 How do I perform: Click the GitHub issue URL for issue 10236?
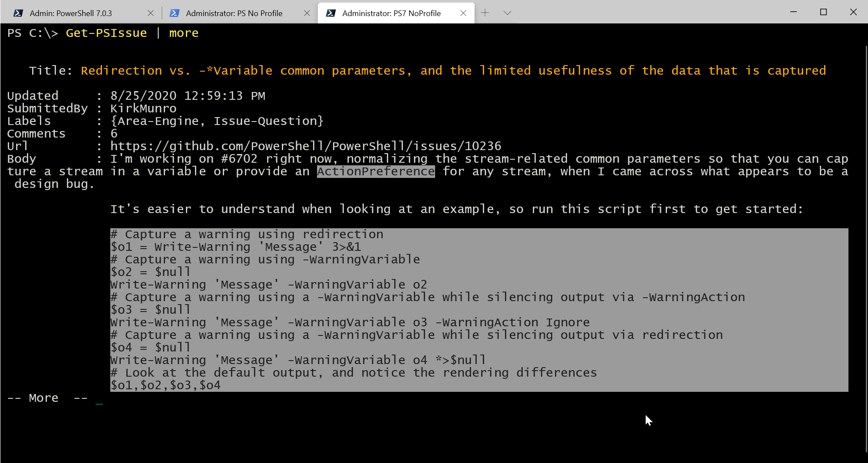(306, 146)
